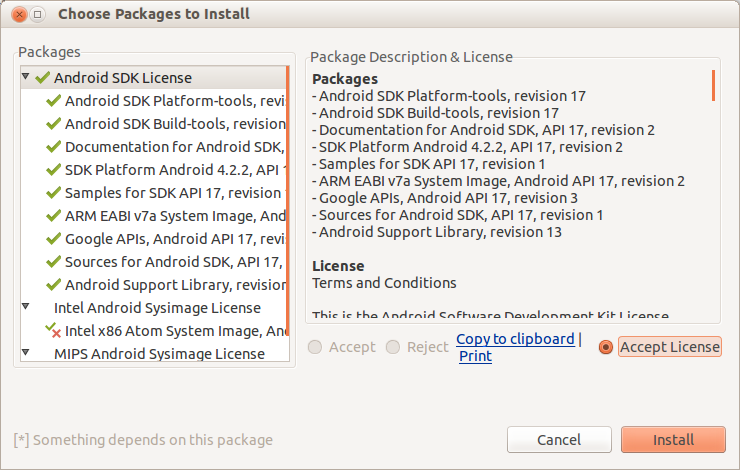The width and height of the screenshot is (740, 470).
Task: Click checkmark icon for ARM EABI v7a System Image
Action: pos(53,216)
